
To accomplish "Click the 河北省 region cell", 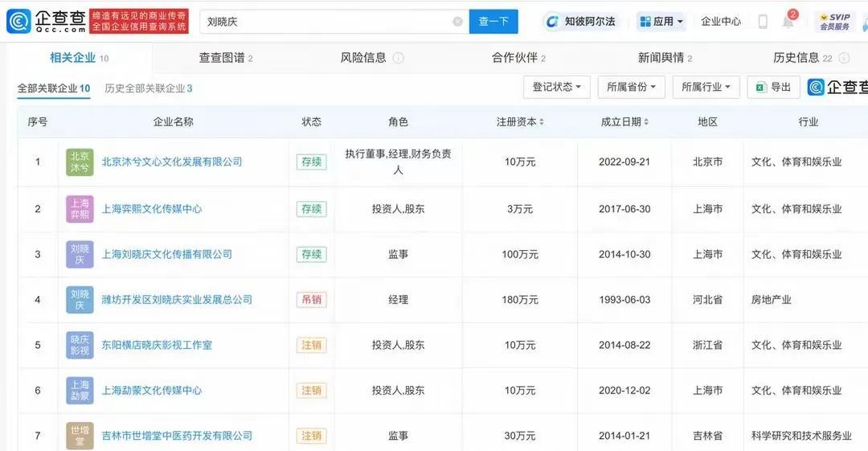I will click(x=707, y=300).
